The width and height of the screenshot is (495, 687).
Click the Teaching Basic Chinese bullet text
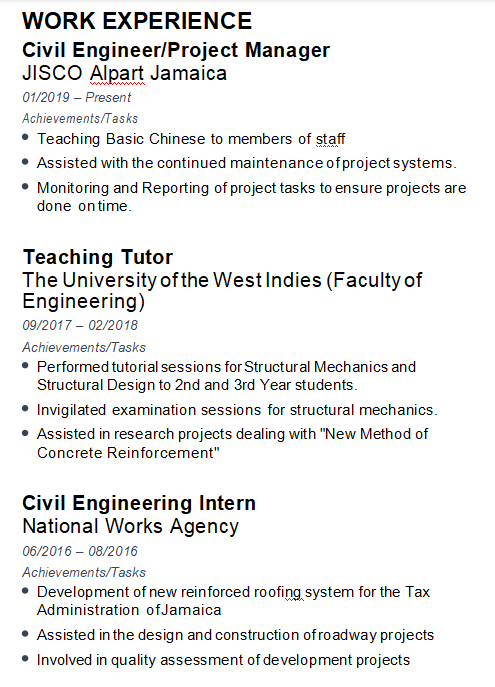coord(191,139)
